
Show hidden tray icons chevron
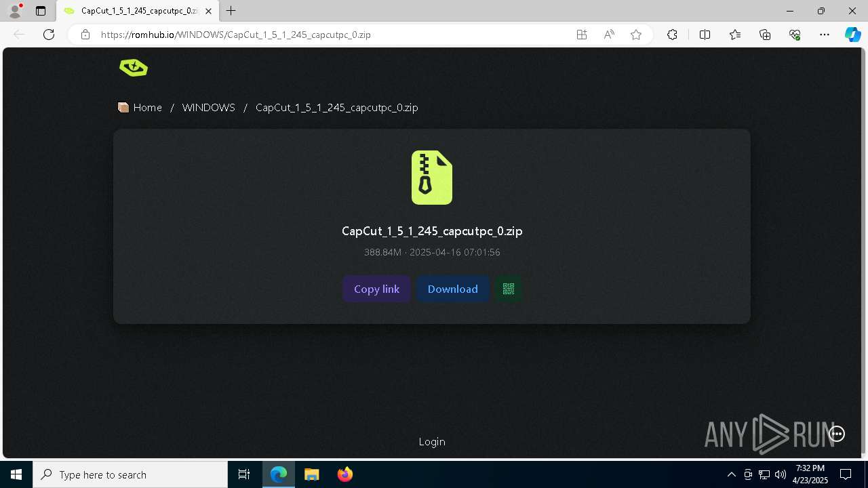point(732,474)
